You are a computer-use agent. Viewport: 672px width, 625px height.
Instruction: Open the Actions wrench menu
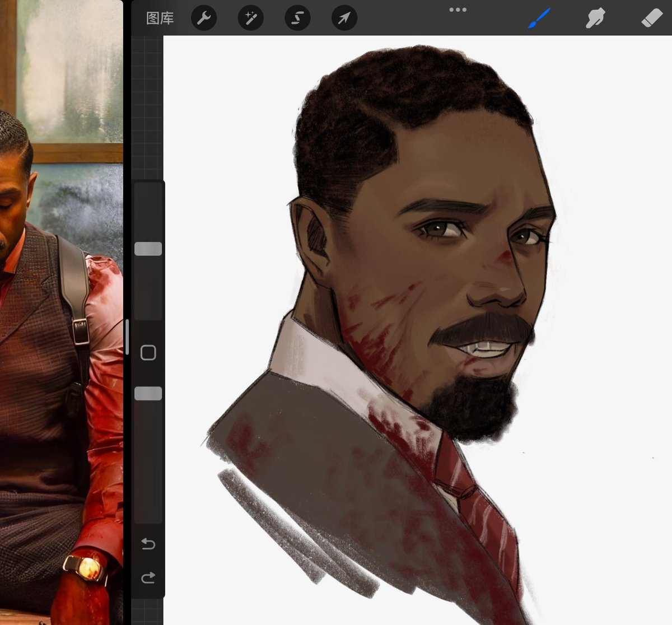pos(204,18)
